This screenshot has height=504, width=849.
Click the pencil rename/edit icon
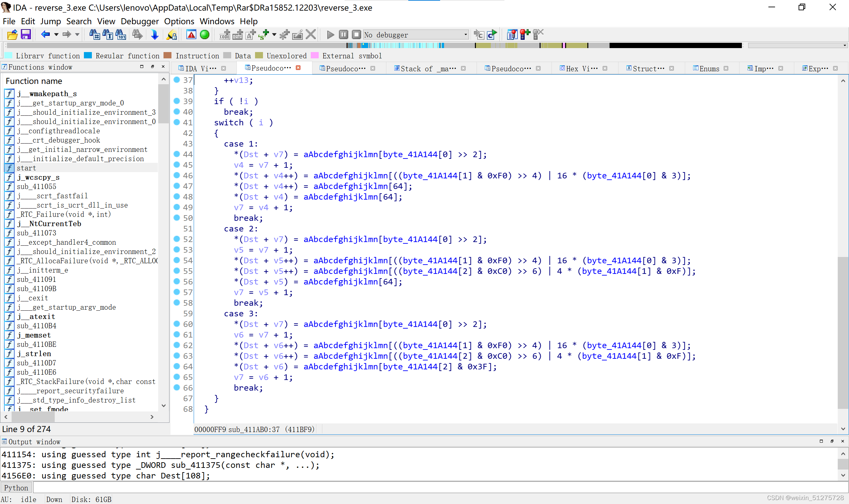coord(297,34)
